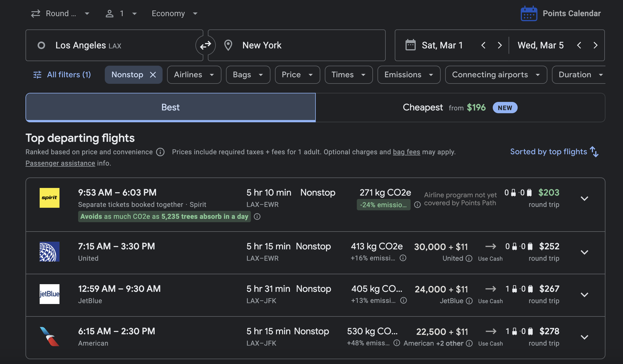Go to previous departure date
The width and height of the screenshot is (623, 364).
click(483, 45)
